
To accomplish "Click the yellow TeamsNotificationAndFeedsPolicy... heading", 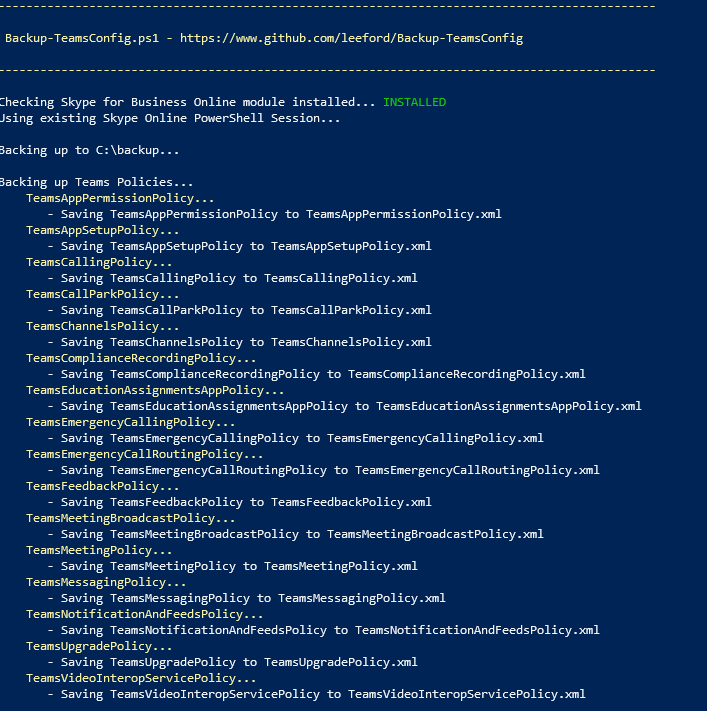I will point(144,614).
